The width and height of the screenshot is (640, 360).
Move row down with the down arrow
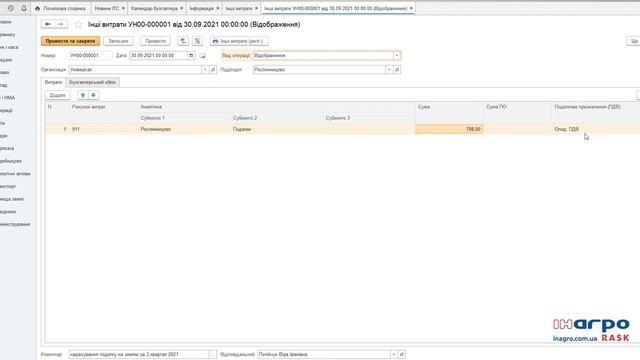tap(93, 95)
